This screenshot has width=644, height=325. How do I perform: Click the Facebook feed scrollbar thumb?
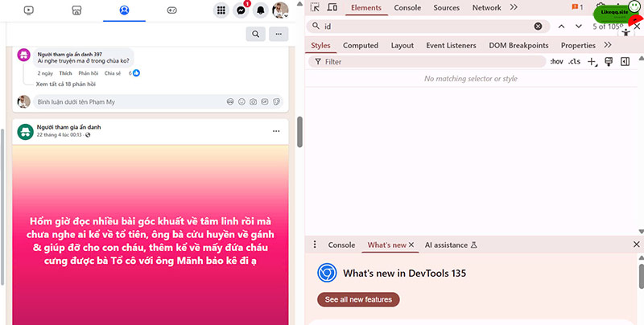299,132
